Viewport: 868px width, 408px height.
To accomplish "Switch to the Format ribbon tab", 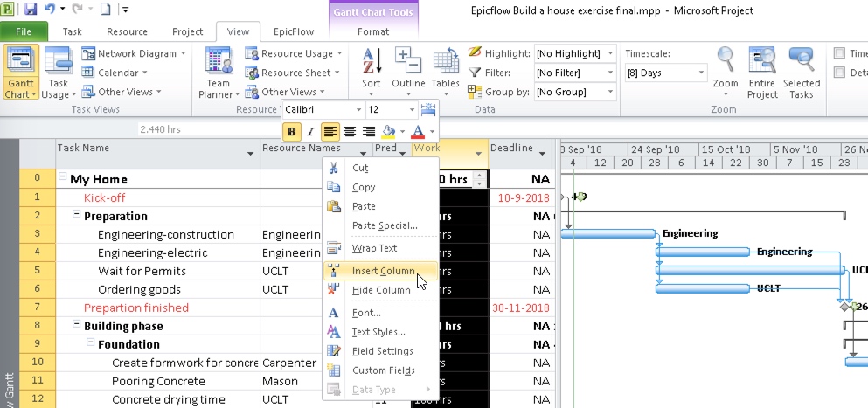I will click(373, 31).
